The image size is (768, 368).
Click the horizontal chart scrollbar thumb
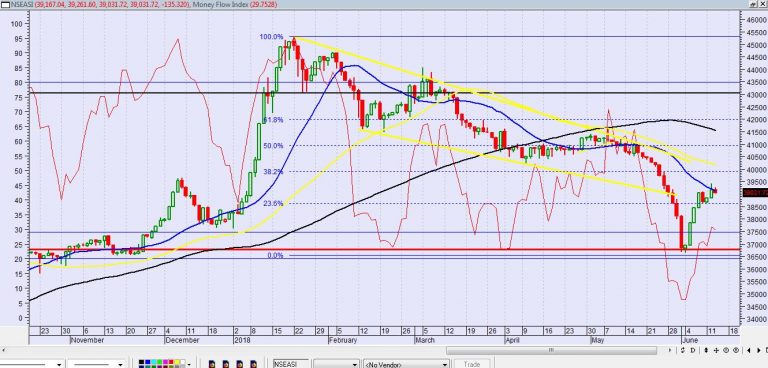552,350
